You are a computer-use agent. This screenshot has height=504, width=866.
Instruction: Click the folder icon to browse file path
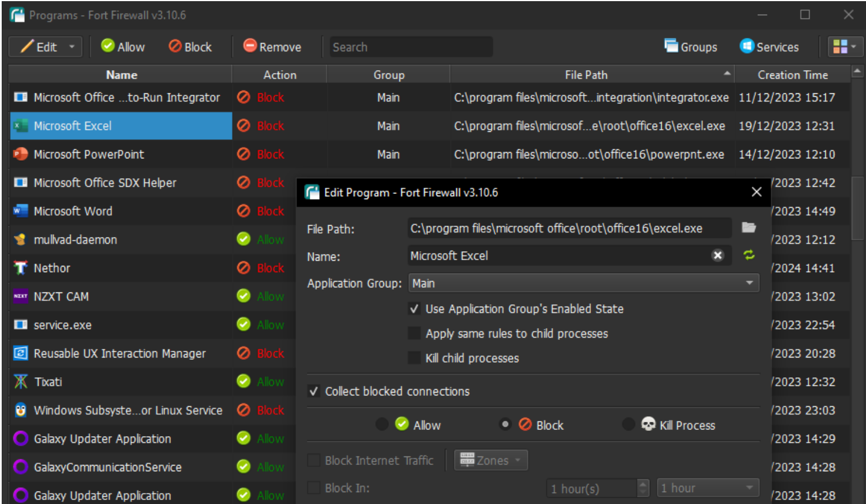748,228
